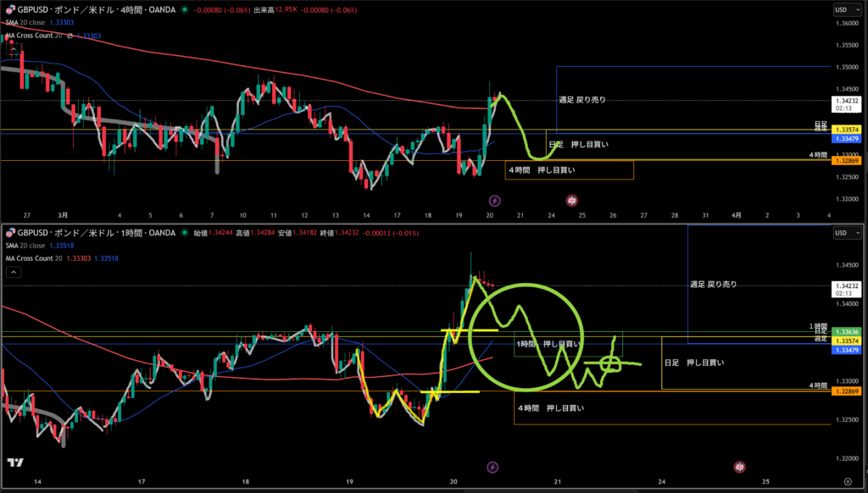Toggle visibility of MA Cross Count in upper chart
The height and width of the screenshot is (493, 868).
click(70, 36)
